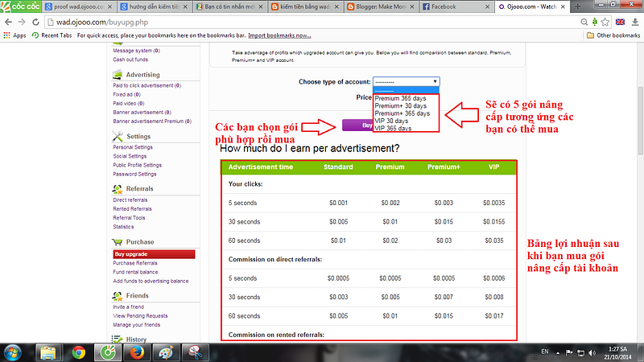The image size is (644, 362).
Task: Reload the page with the refresh icon
Action: tap(35, 23)
